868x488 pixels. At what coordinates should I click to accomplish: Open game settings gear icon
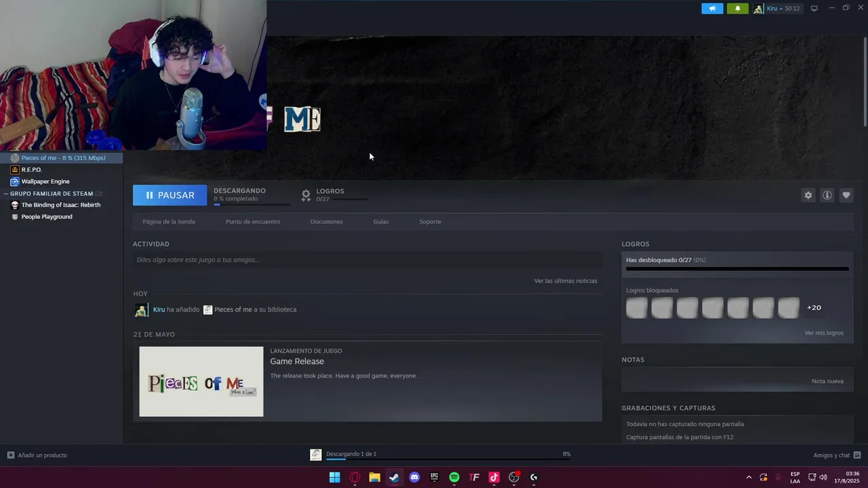point(808,195)
